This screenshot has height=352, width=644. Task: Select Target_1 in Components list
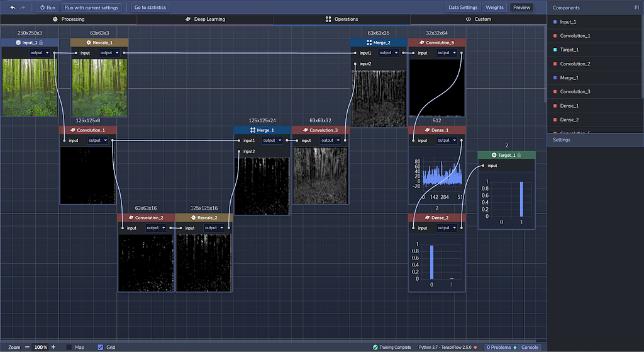point(595,50)
